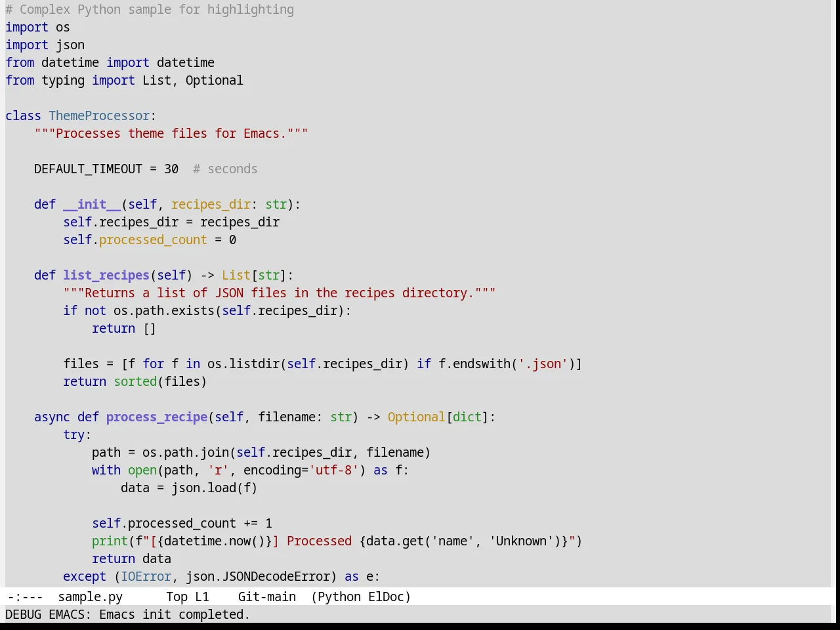Screen dimensions: 840x630
Task: Click 'import os' line
Action: tap(37, 27)
